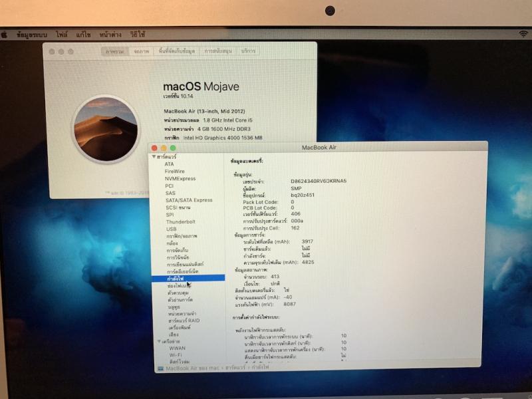This screenshot has width=532, height=399.
Task: Select กราฟิก/จอภาพ in the sidebar
Action: pos(182,236)
